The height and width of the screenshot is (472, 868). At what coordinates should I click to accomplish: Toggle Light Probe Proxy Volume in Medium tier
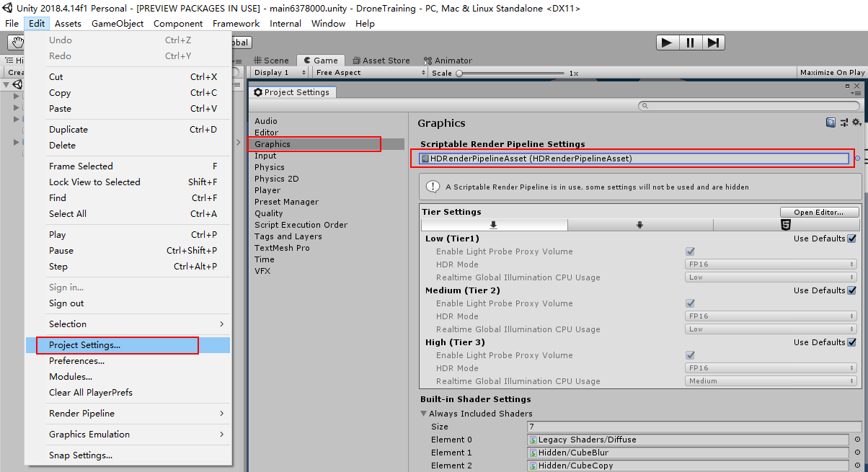(690, 303)
